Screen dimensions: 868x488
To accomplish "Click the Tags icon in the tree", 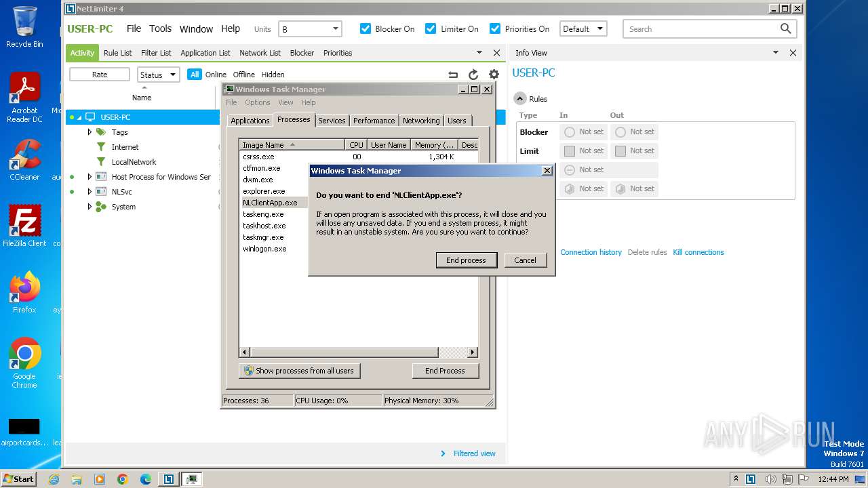I will 101,132.
